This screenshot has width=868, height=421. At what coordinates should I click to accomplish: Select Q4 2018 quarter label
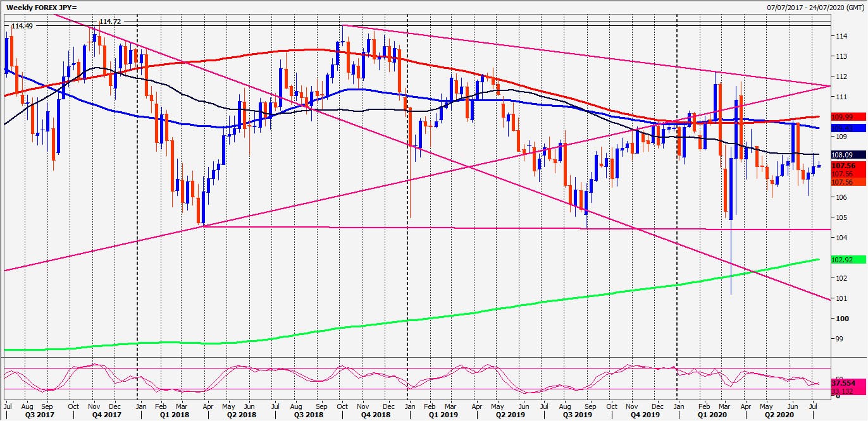coord(372,416)
